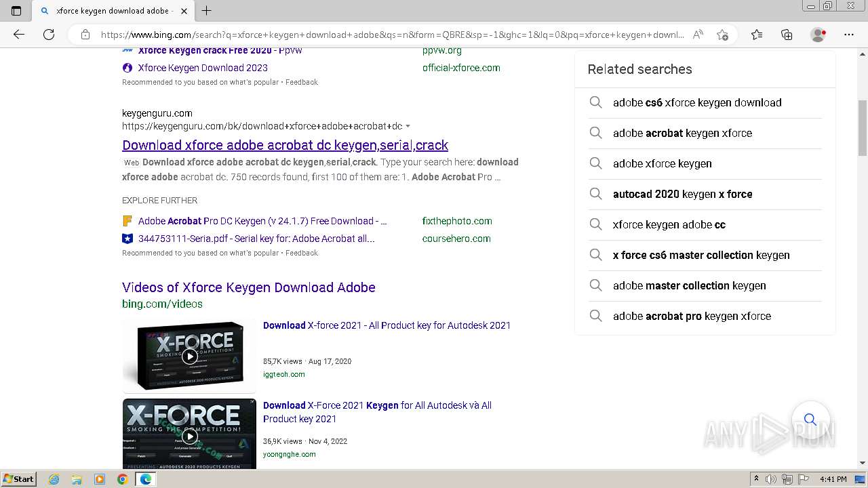Viewport: 868px width, 488px height.
Task: Click the scrollbar down arrow
Action: (863, 464)
